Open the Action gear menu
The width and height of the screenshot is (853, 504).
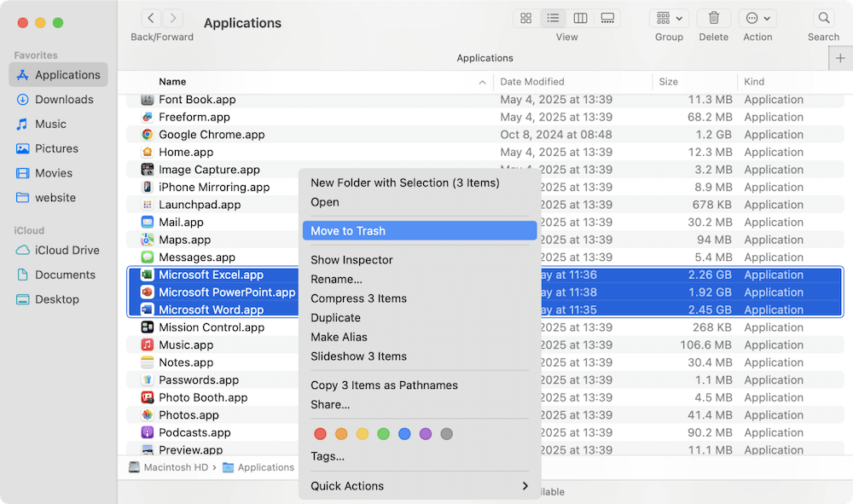[x=757, y=17]
